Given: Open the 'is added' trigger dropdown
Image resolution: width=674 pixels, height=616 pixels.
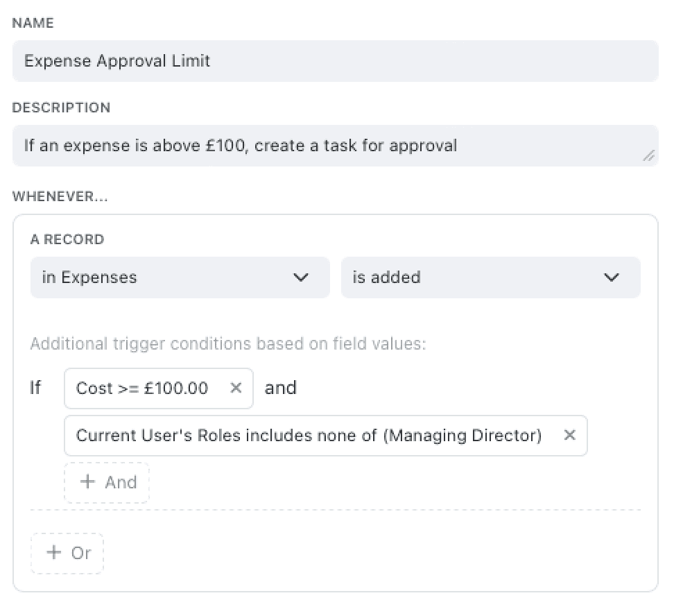Looking at the screenshot, I should coord(490,277).
